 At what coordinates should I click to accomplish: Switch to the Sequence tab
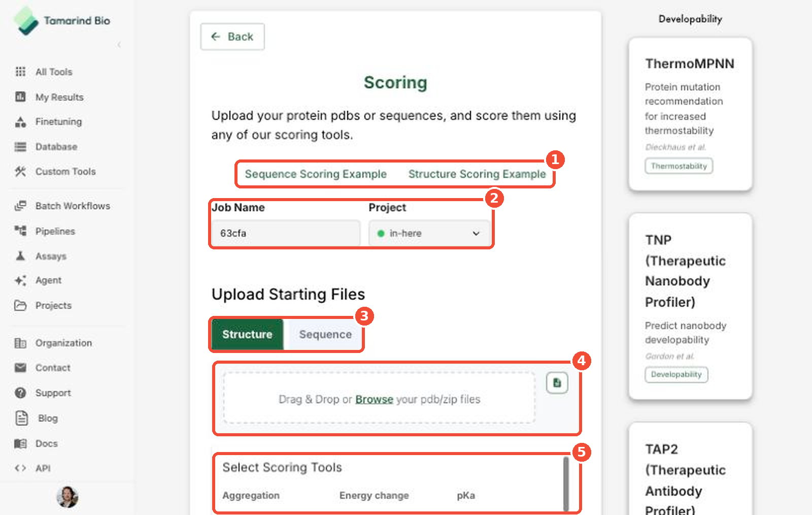(325, 334)
